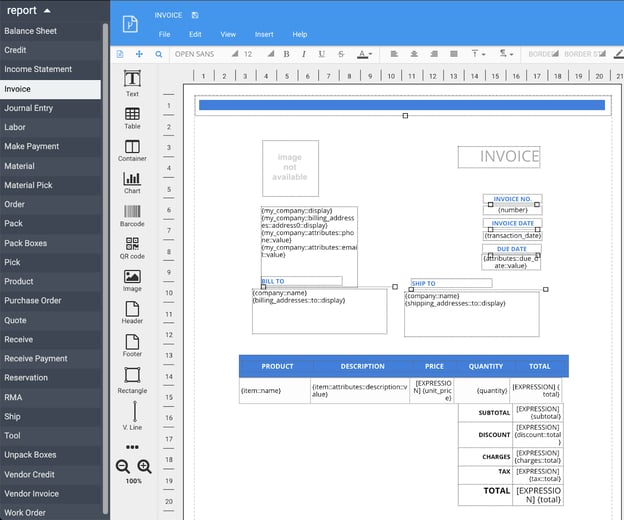Open the font size dropdown
Screen dimensions: 624x520
coord(255,54)
